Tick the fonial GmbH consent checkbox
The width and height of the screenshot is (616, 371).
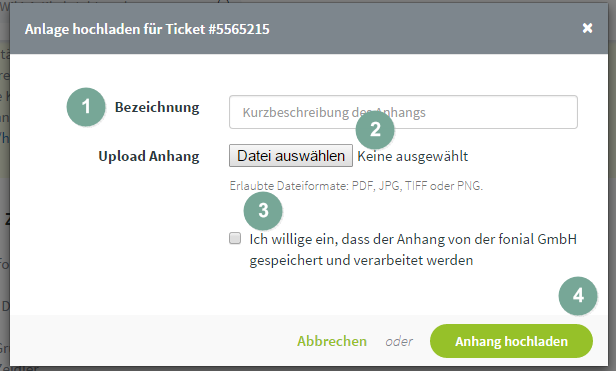235,238
